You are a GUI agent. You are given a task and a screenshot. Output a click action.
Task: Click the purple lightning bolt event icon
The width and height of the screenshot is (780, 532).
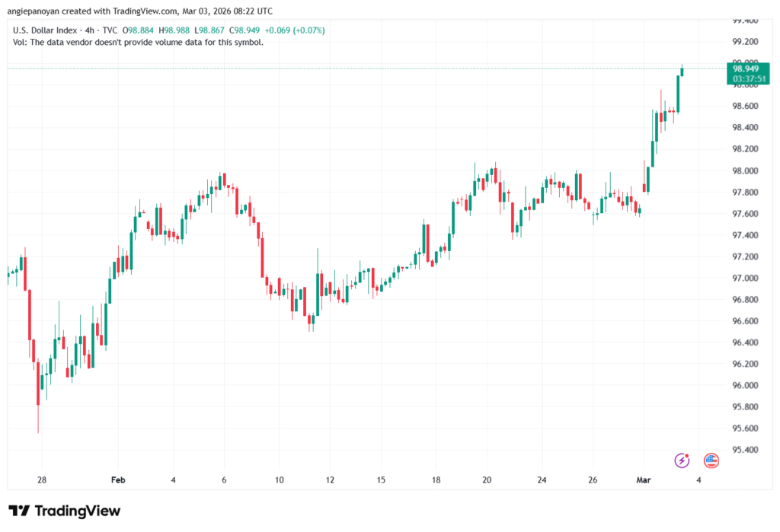click(682, 460)
